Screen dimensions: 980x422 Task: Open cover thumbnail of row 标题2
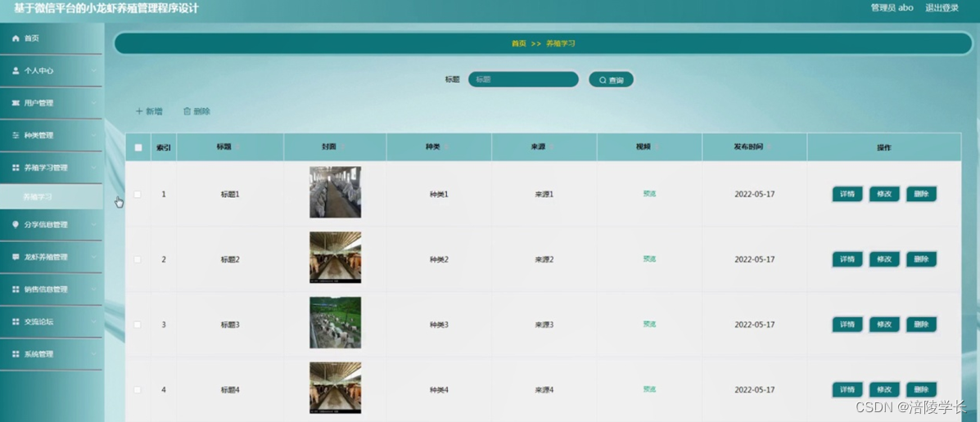pos(335,257)
